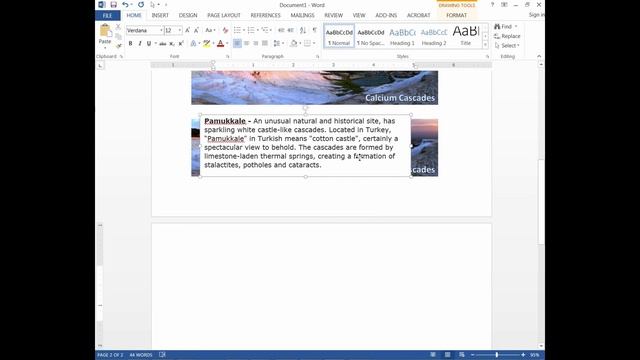Undo the last action
This screenshot has height=360, width=640.
click(125, 5)
